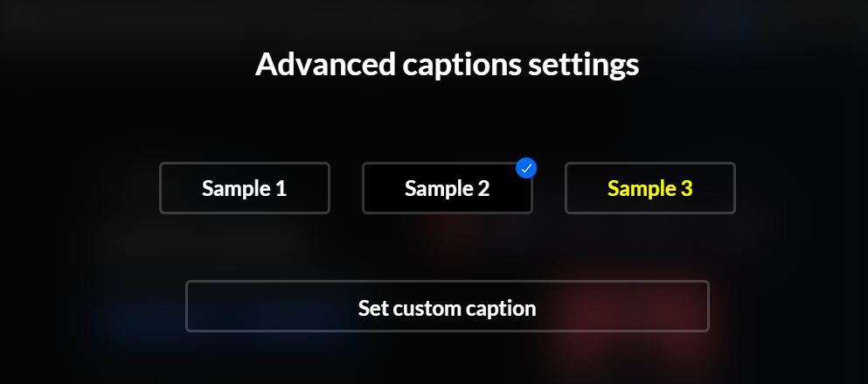Click the yellow "Sample 3" label text
The width and height of the screenshot is (868, 384).
pyautogui.click(x=649, y=188)
